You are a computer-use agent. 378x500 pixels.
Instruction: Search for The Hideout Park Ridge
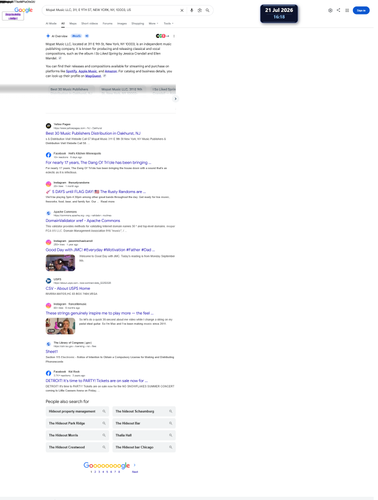coord(77,423)
